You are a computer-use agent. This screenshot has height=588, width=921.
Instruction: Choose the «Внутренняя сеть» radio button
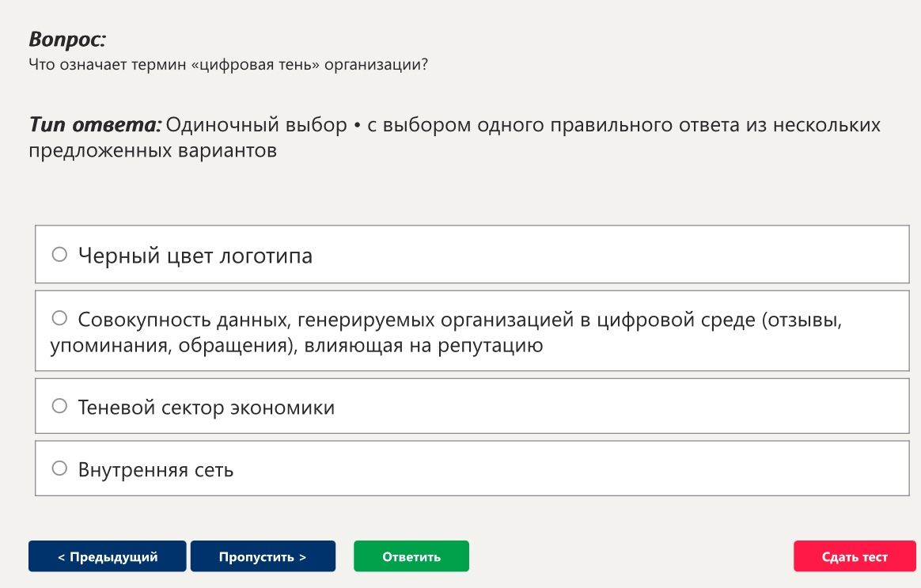[x=59, y=469]
